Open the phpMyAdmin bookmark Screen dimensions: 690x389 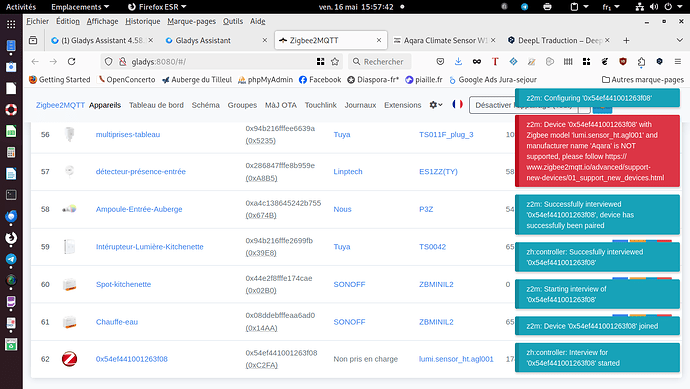point(265,80)
